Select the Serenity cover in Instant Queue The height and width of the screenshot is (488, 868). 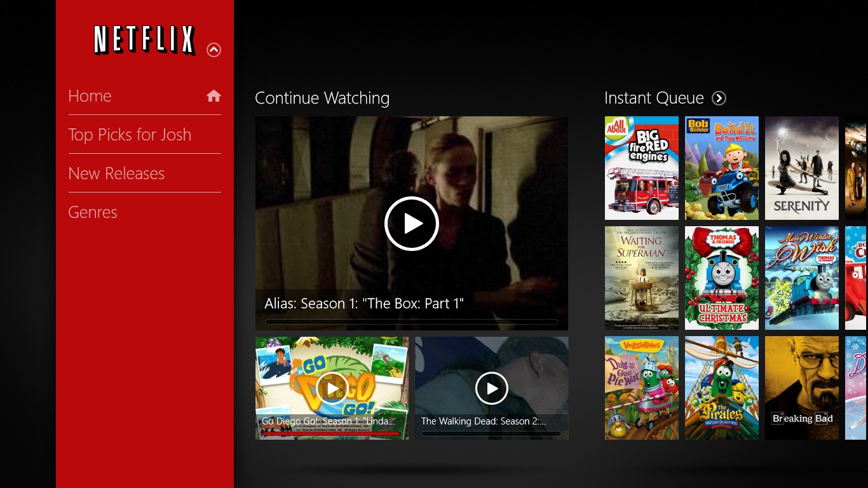pos(801,168)
